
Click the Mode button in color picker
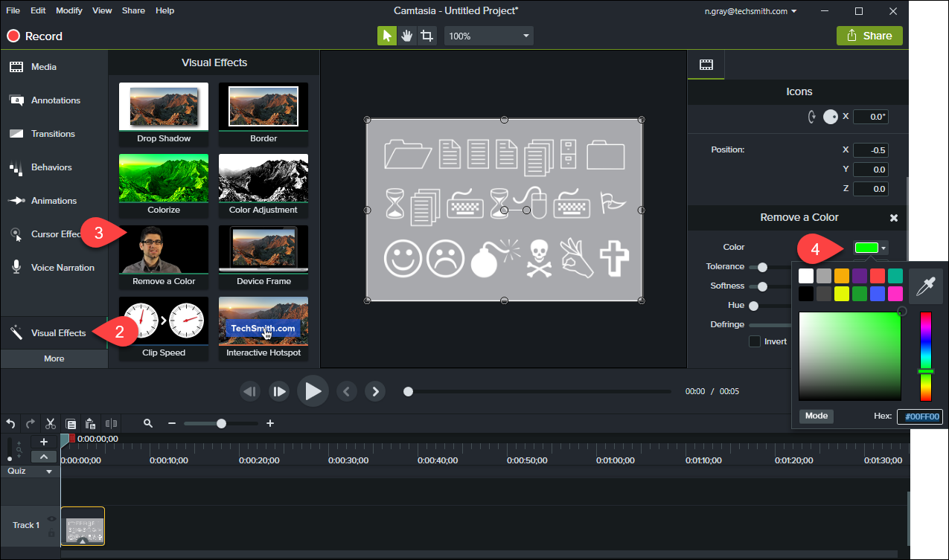tap(816, 416)
